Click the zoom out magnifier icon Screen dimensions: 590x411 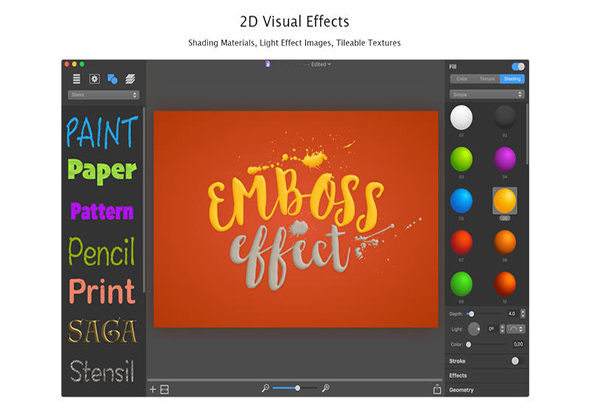tap(265, 388)
